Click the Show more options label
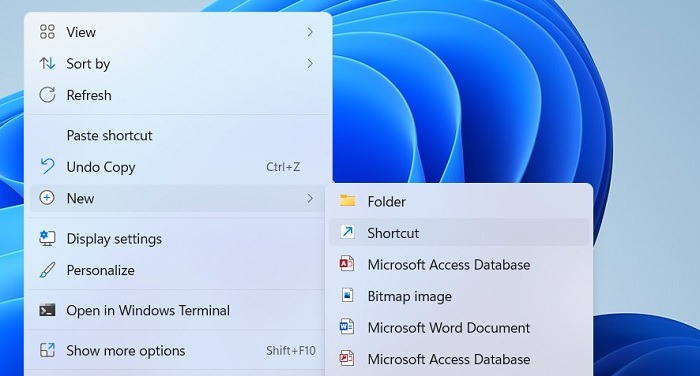This screenshot has width=700, height=376. point(126,351)
